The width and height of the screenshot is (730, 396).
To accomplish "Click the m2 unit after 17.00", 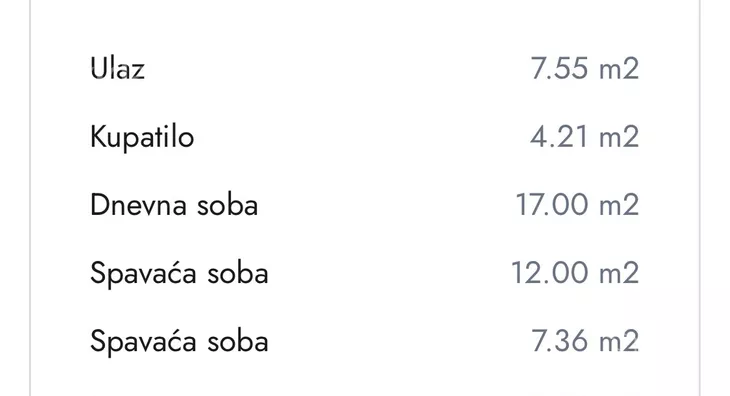I will [x=619, y=205].
